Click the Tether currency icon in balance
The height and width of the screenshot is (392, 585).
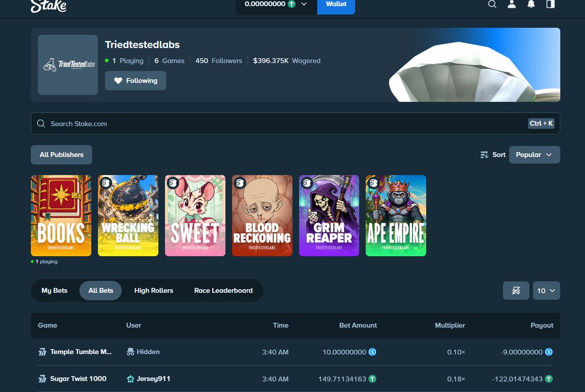292,4
